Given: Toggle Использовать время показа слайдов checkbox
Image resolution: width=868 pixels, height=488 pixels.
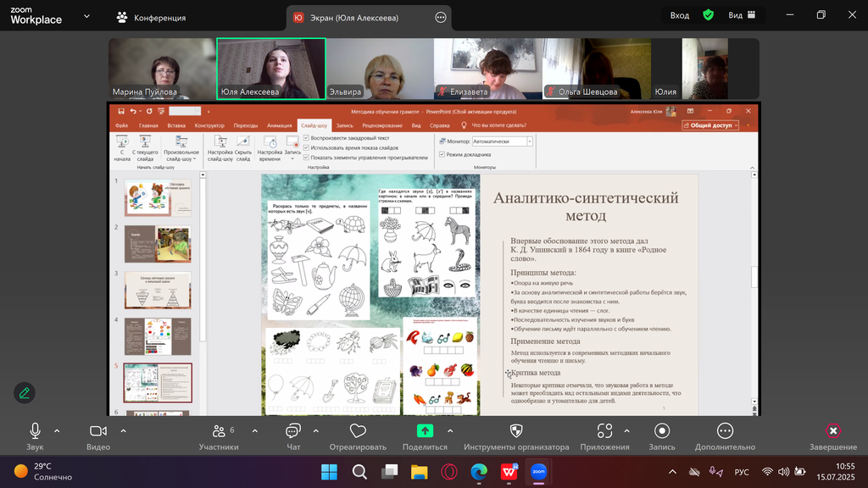Looking at the screenshot, I should point(306,147).
